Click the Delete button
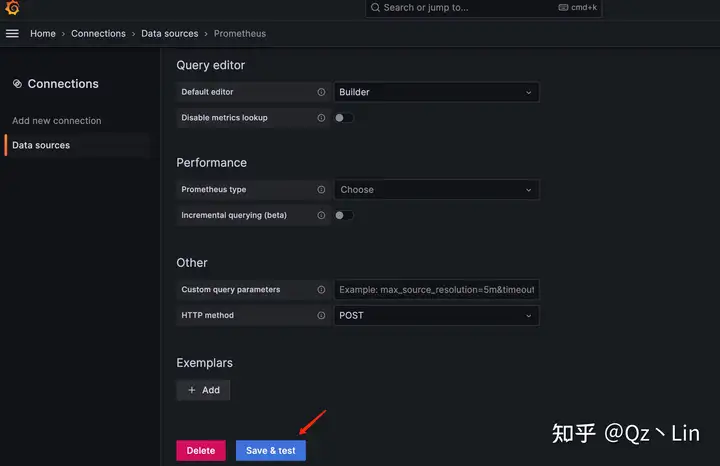Screen dimensions: 720x466 [x=201, y=450]
